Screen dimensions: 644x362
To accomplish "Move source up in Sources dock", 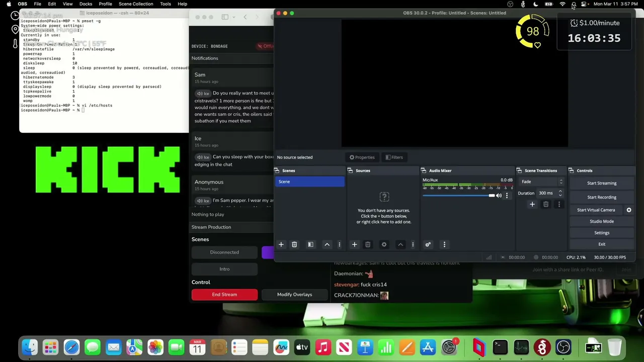I will click(x=400, y=244).
